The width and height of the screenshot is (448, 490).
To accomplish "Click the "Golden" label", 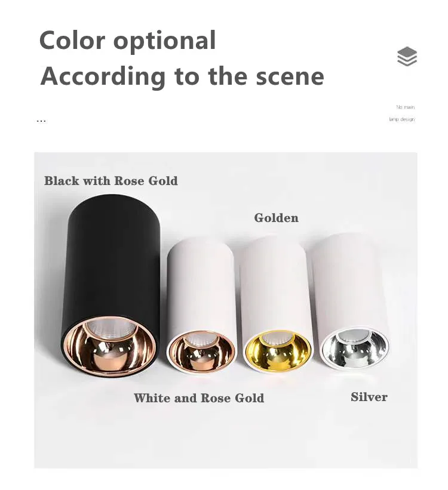I will click(x=276, y=218).
